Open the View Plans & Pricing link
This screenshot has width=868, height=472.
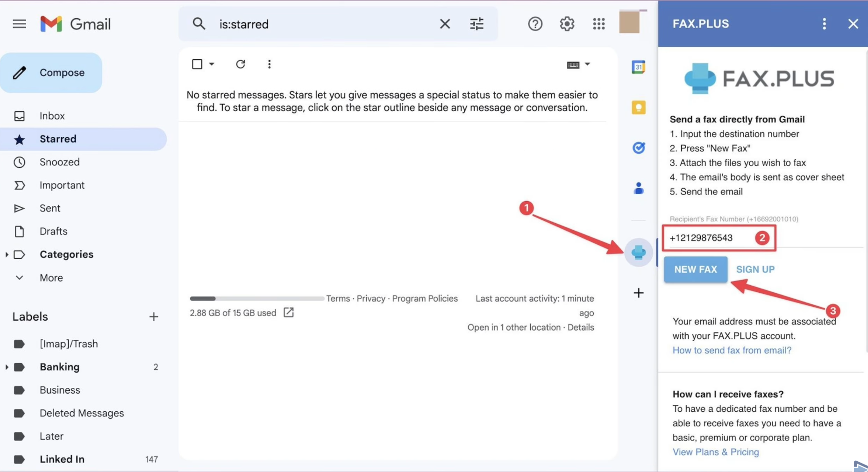[x=716, y=452]
